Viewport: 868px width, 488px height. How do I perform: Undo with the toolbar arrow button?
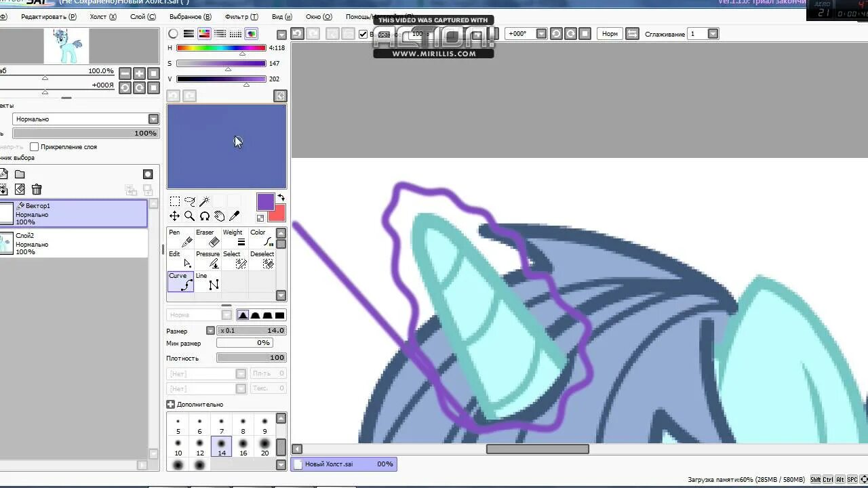click(x=297, y=33)
